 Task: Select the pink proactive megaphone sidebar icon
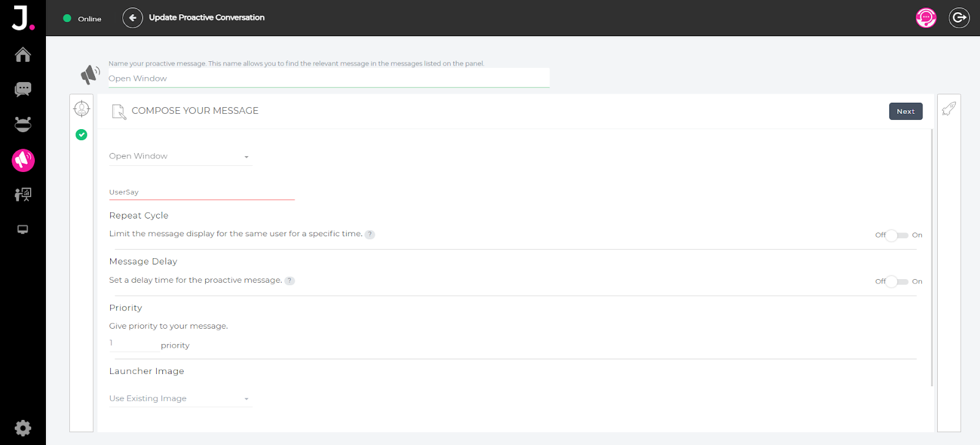coord(23,160)
